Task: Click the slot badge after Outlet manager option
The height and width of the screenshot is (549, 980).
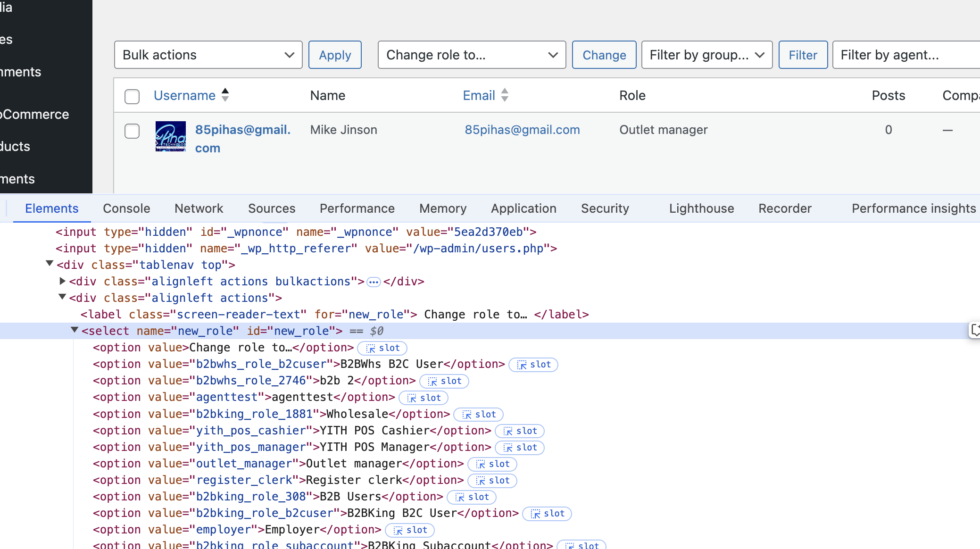Action: [x=492, y=464]
